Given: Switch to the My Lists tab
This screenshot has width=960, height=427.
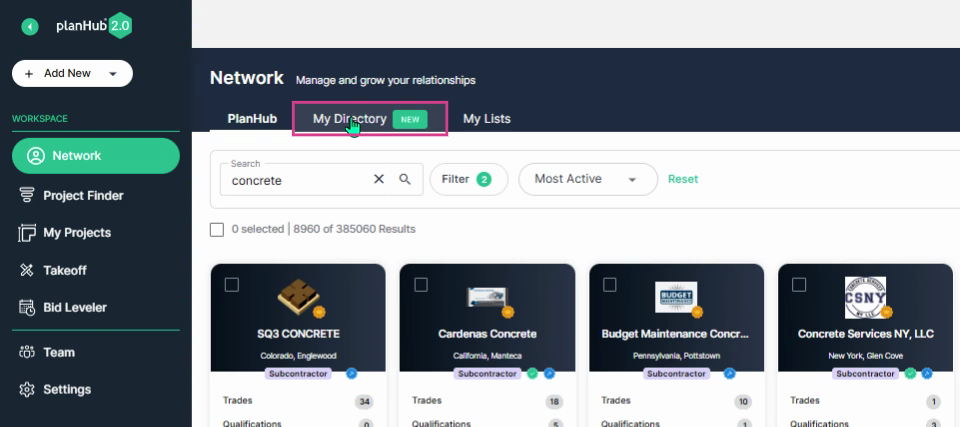Looking at the screenshot, I should coord(487,119).
